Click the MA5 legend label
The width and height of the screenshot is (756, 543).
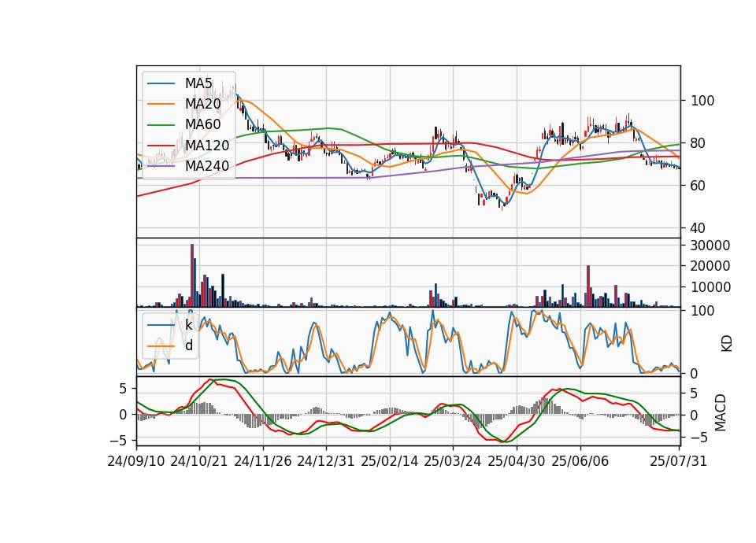pos(198,83)
